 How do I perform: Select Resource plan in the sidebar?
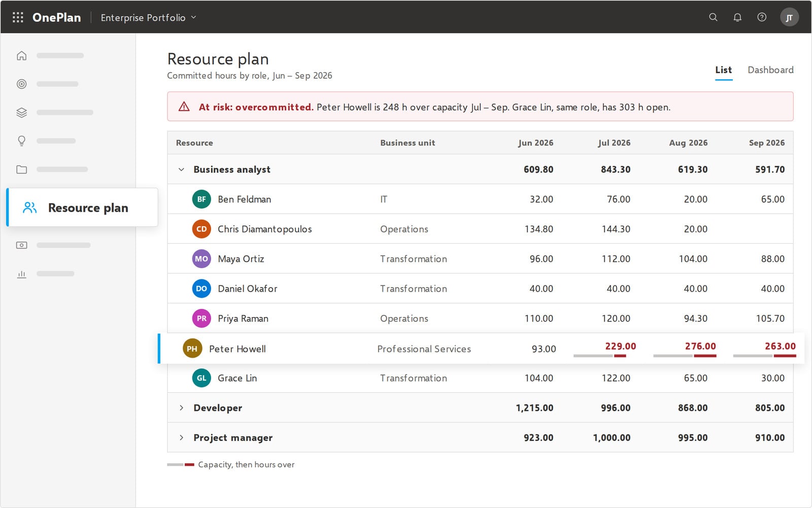[82, 207]
